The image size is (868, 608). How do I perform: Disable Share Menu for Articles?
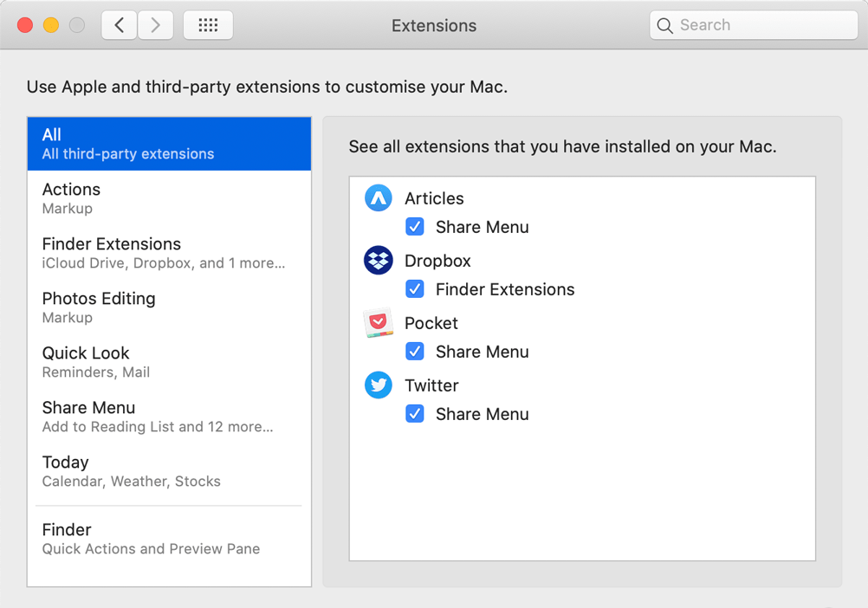tap(415, 226)
